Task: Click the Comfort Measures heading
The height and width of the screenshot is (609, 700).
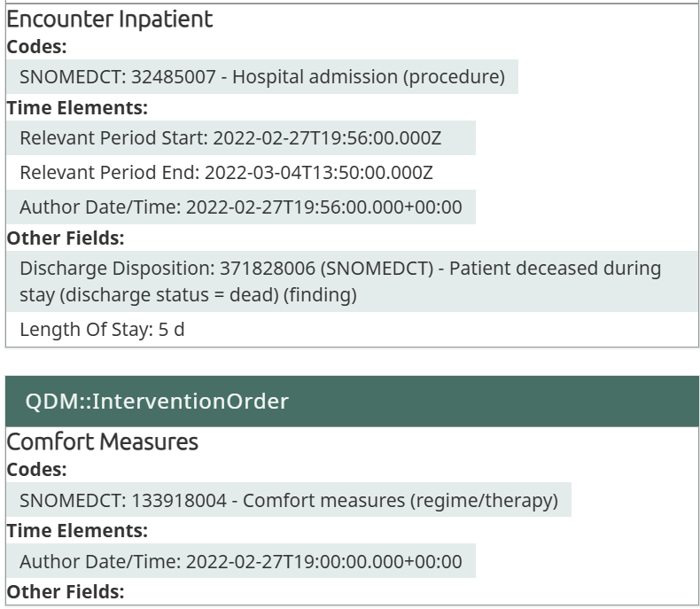Action: (x=103, y=441)
